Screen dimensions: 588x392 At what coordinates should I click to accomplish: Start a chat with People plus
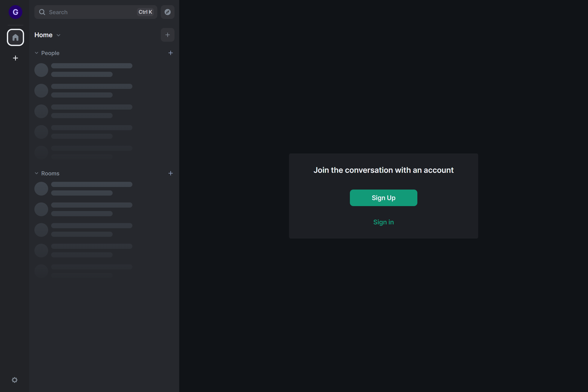pos(170,53)
